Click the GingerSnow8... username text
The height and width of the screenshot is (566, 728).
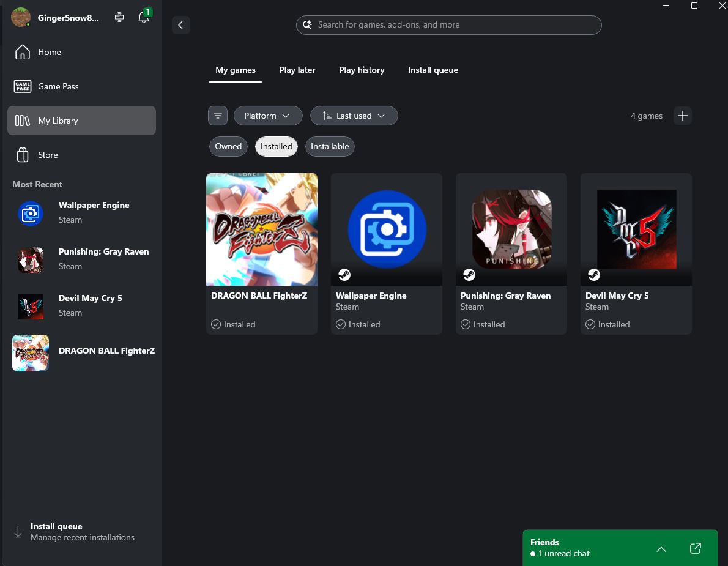click(x=69, y=18)
